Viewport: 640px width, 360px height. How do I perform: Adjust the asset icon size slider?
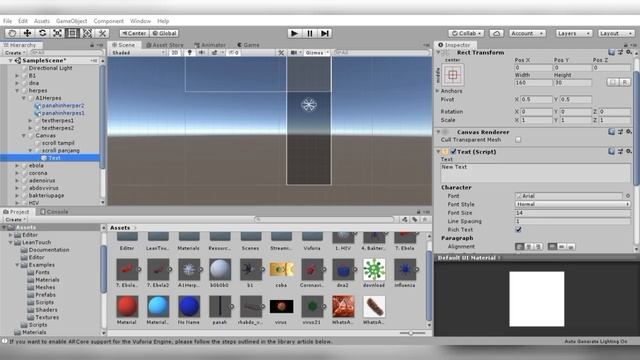(412, 333)
